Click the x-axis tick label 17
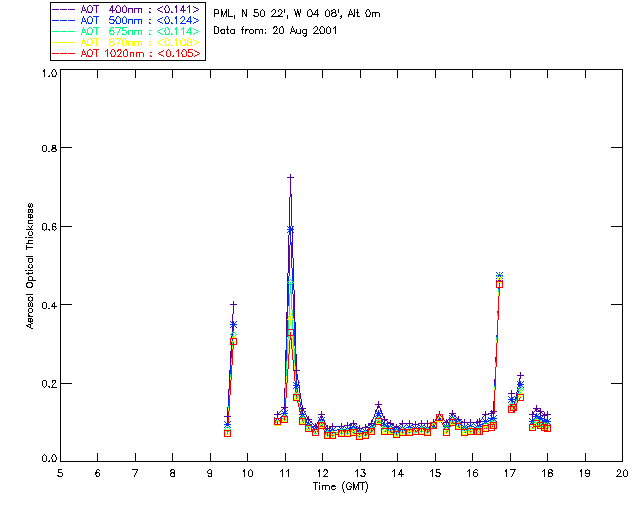 [510, 473]
